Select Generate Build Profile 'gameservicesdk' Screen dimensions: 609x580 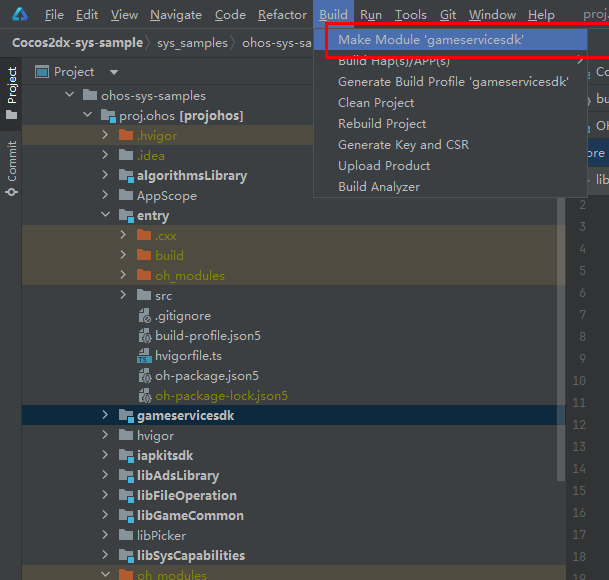451,82
